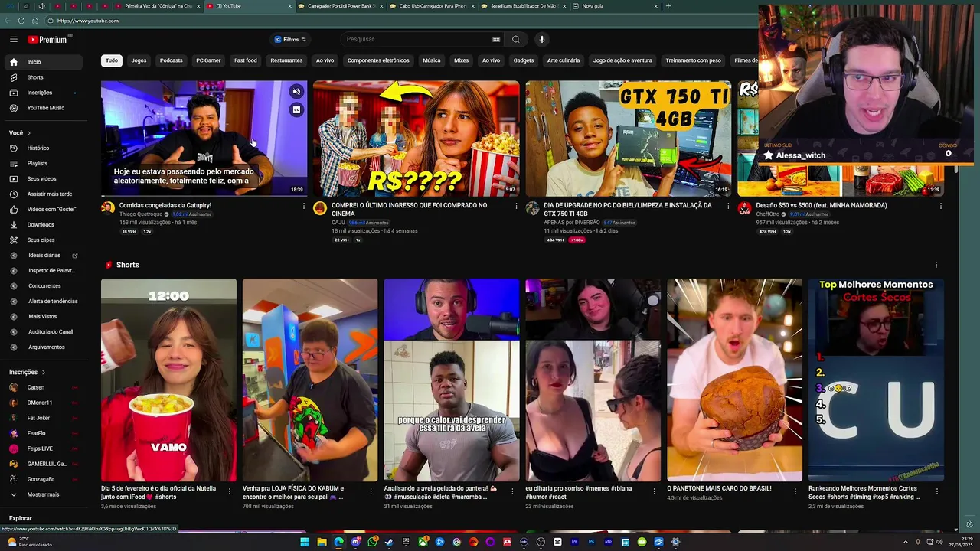Viewport: 980px width, 551px height.
Task: Click the Pesquisar search field
Action: pyautogui.click(x=417, y=39)
